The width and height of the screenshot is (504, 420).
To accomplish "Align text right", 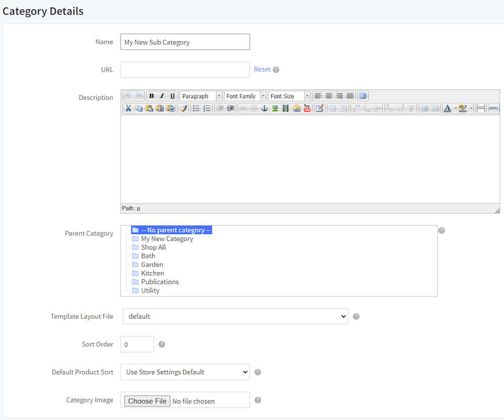I will 339,96.
